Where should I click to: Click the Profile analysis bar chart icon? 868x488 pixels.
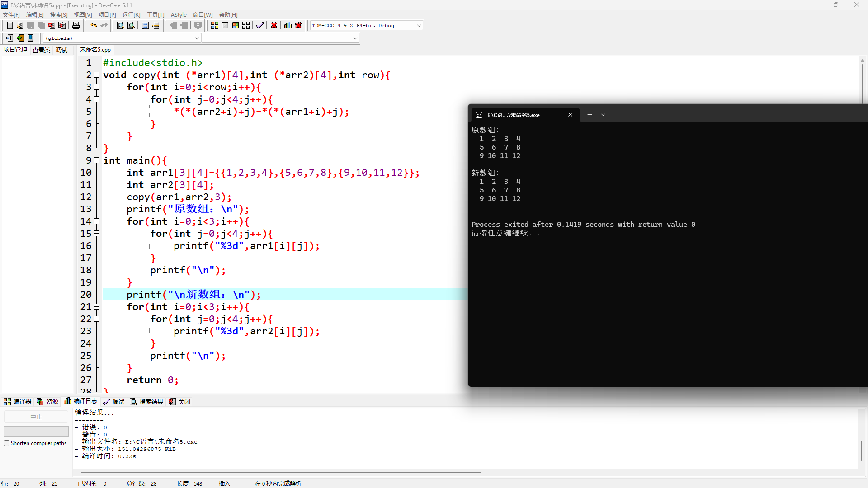tap(288, 26)
